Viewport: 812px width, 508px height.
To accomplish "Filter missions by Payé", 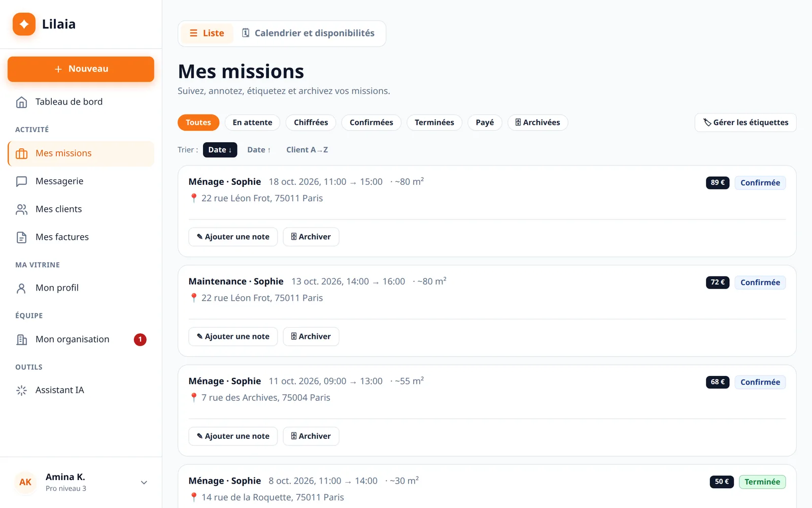I will click(485, 122).
